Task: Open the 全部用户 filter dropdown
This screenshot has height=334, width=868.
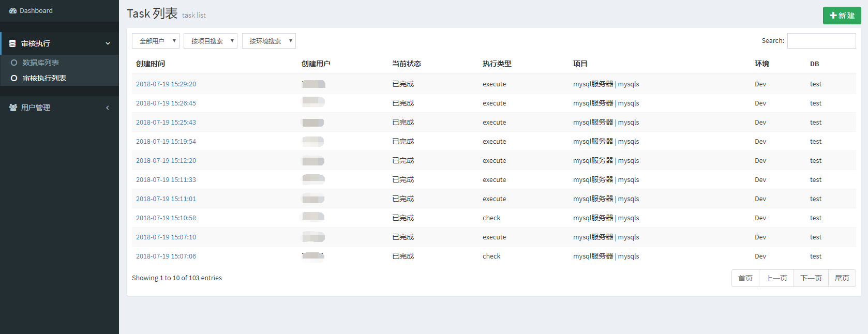Action: coord(155,41)
